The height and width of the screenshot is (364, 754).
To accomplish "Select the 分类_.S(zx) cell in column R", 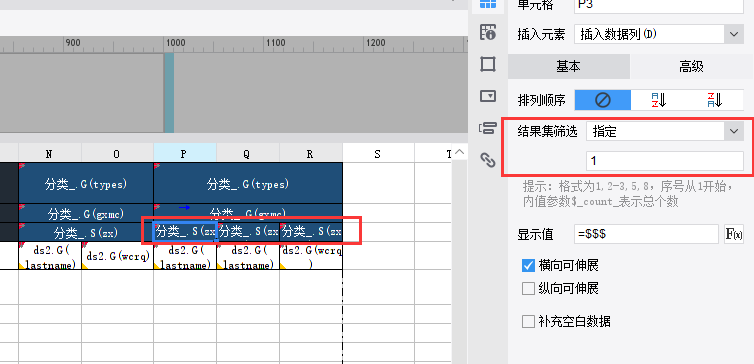I will [311, 232].
